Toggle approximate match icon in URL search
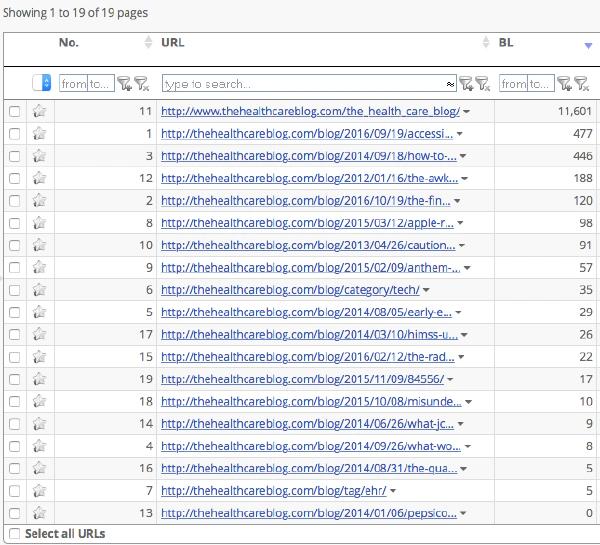Screen dimensions: 600x545 450,84
